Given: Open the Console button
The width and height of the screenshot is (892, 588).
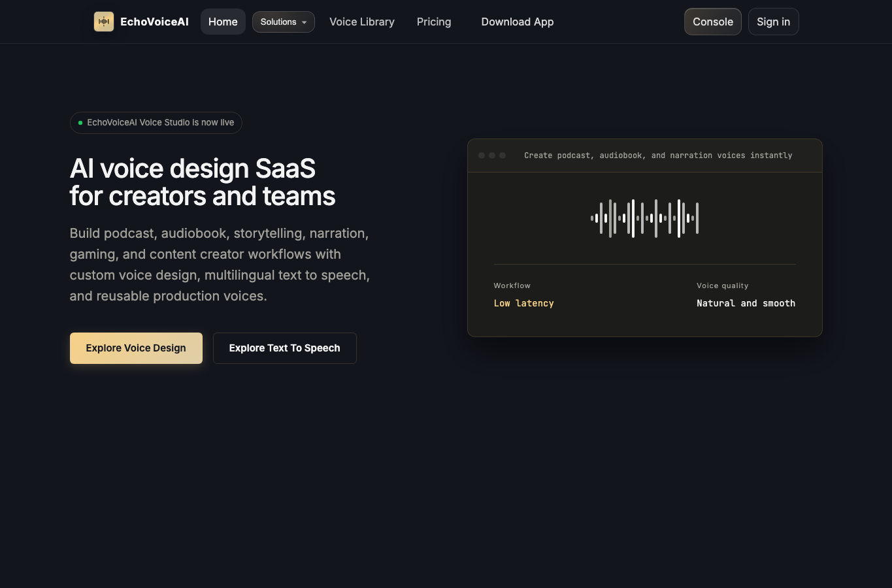Looking at the screenshot, I should [x=713, y=22].
